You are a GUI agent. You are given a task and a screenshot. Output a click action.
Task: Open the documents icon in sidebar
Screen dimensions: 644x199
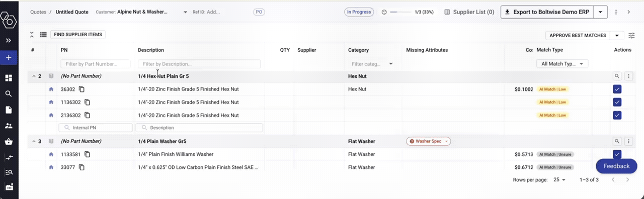tap(9, 110)
